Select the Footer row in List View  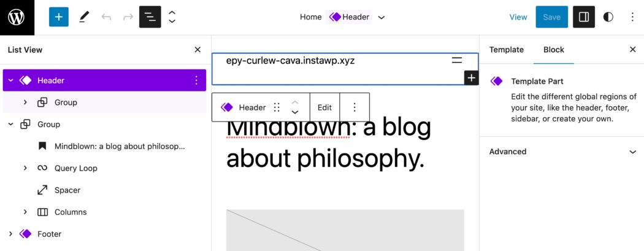[104, 234]
